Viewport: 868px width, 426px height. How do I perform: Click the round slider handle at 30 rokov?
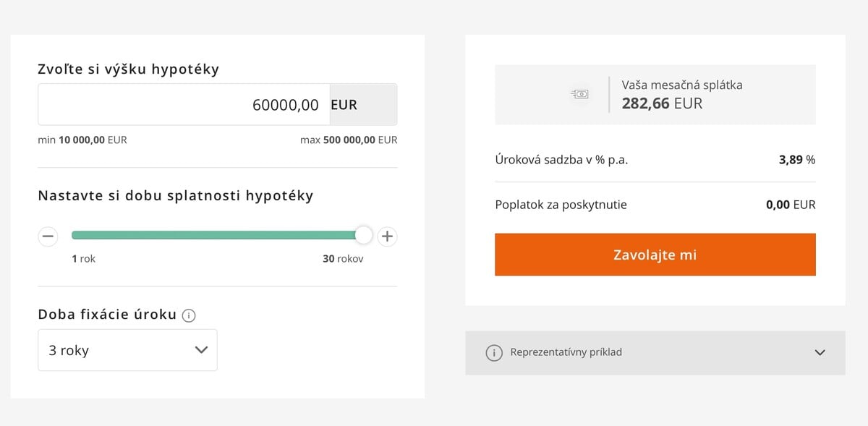363,235
